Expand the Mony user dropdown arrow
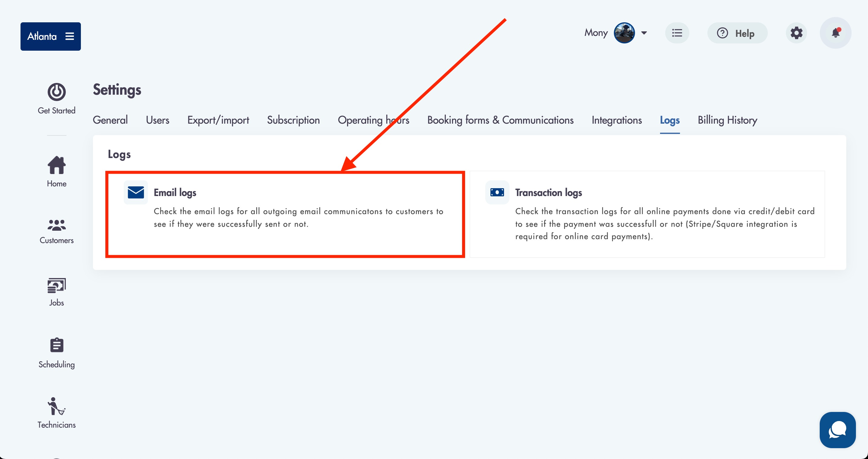 pos(644,33)
